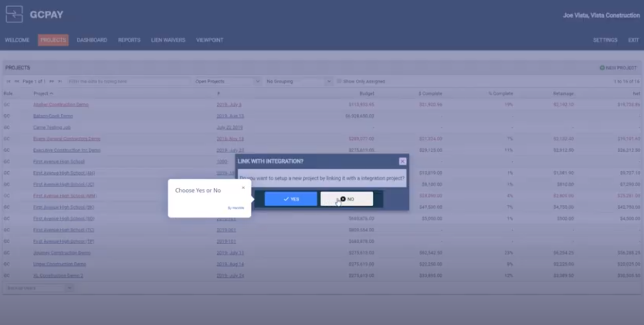Close the Link With Integration dialog
The image size is (644, 325).
(403, 161)
